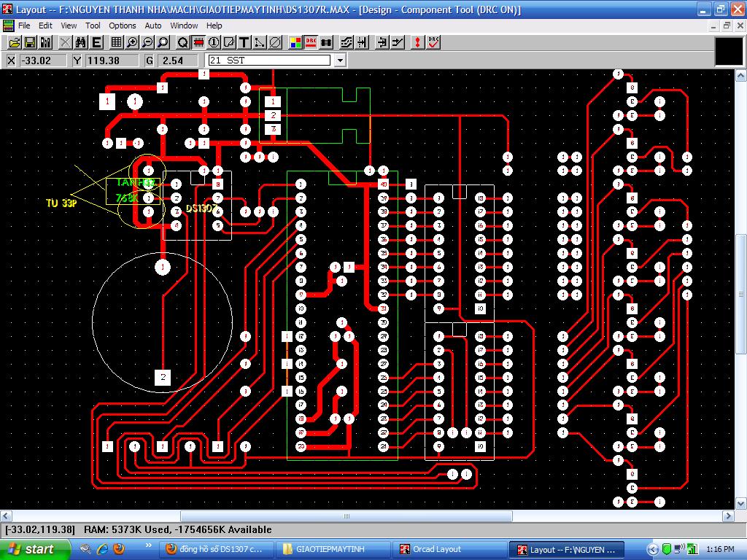Open the Library Manager icon
The image size is (747, 560).
[44, 42]
